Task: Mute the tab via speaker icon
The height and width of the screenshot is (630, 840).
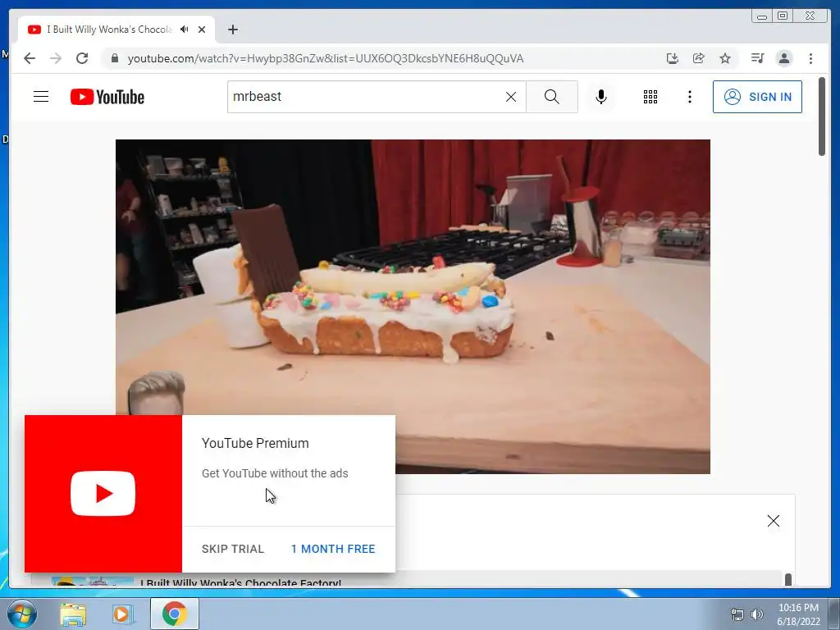Action: [x=185, y=30]
